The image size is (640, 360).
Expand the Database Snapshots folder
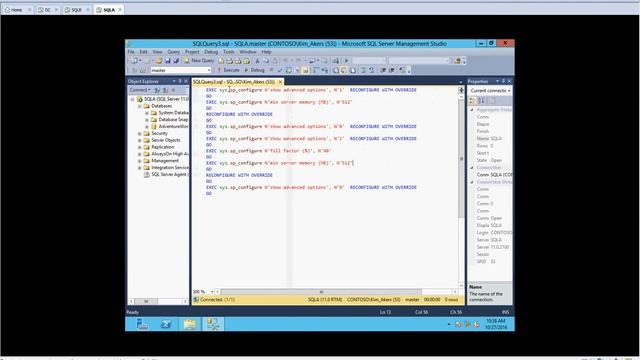[x=147, y=120]
